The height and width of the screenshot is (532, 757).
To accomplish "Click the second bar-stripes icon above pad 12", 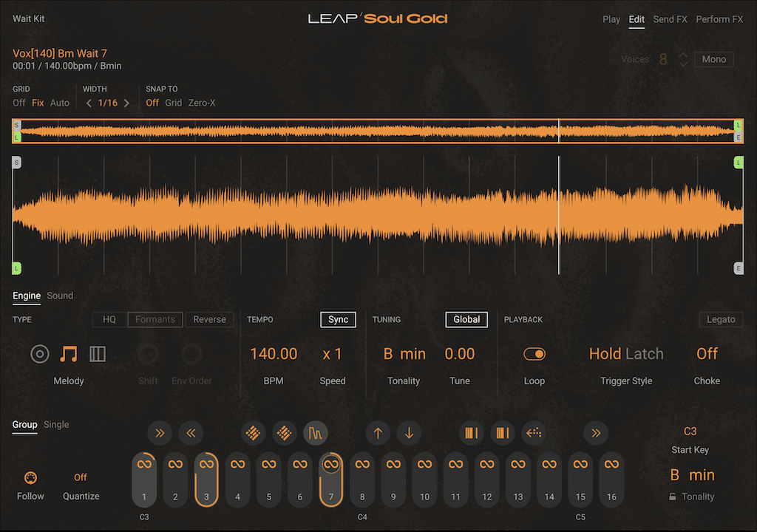I will [503, 433].
